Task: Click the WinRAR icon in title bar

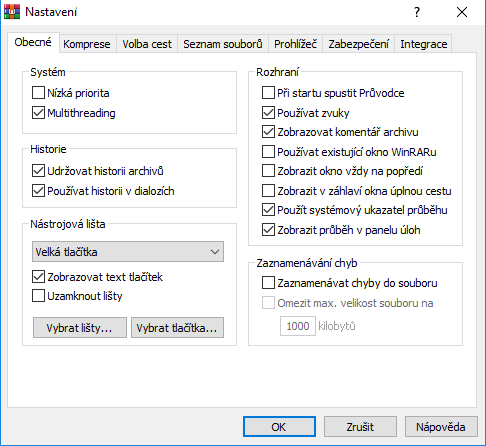Action: (12, 12)
